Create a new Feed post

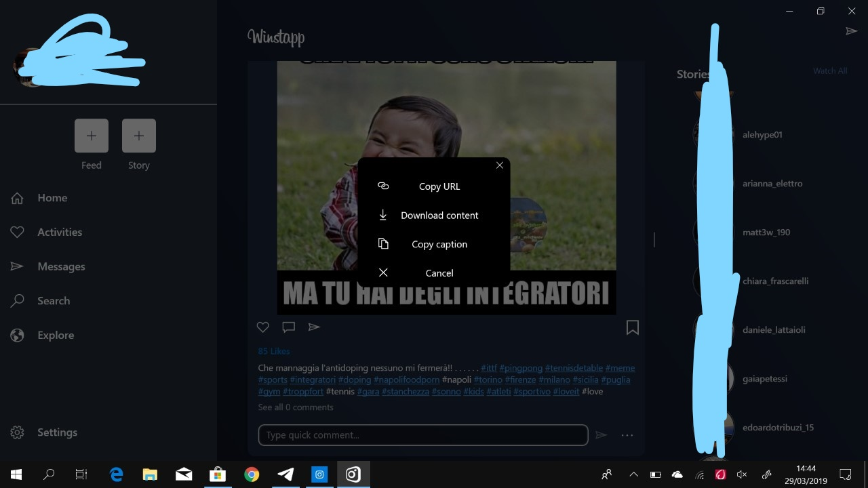(x=91, y=136)
